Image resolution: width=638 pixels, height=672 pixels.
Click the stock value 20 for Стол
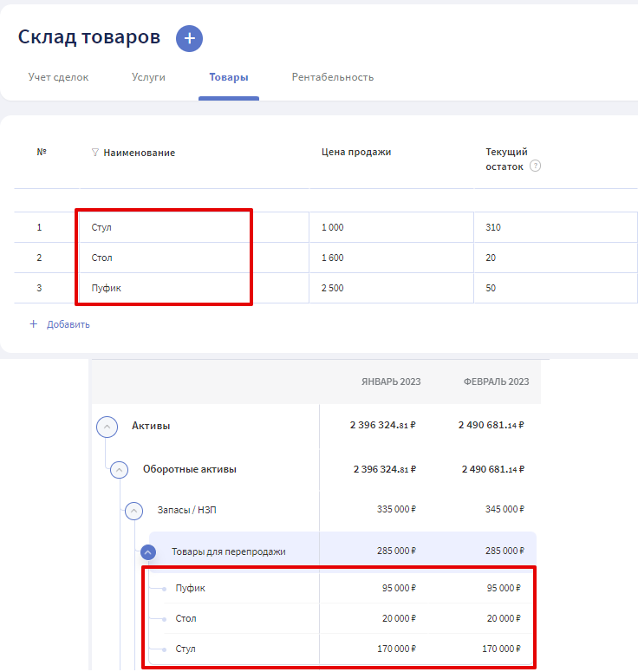pyautogui.click(x=491, y=258)
